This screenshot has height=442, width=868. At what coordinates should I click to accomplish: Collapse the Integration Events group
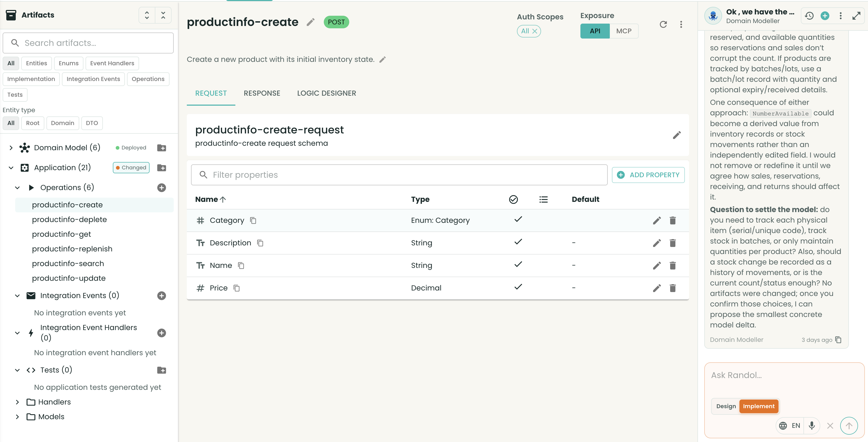pos(18,295)
